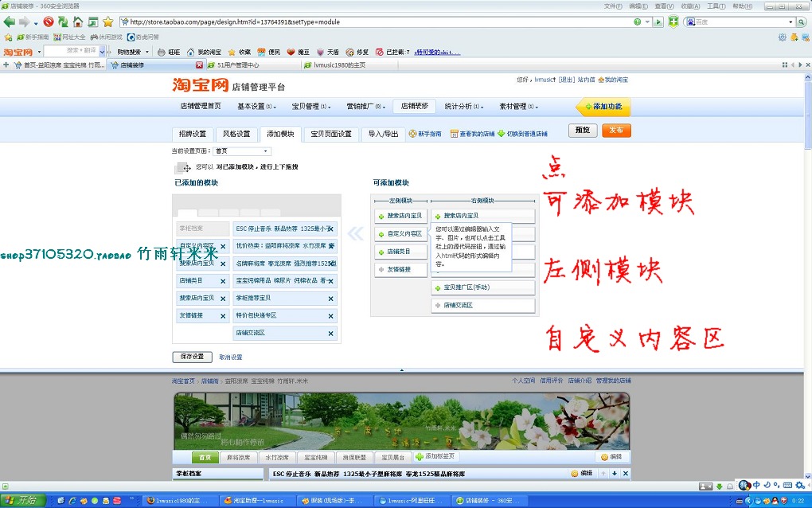This screenshot has height=508, width=812.
Task: Click 添加标签页 in the shop preview
Action: [x=435, y=456]
